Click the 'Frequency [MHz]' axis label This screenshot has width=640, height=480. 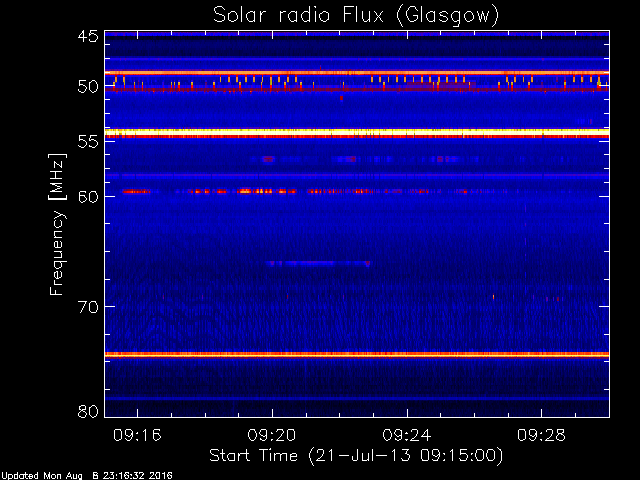point(57,224)
